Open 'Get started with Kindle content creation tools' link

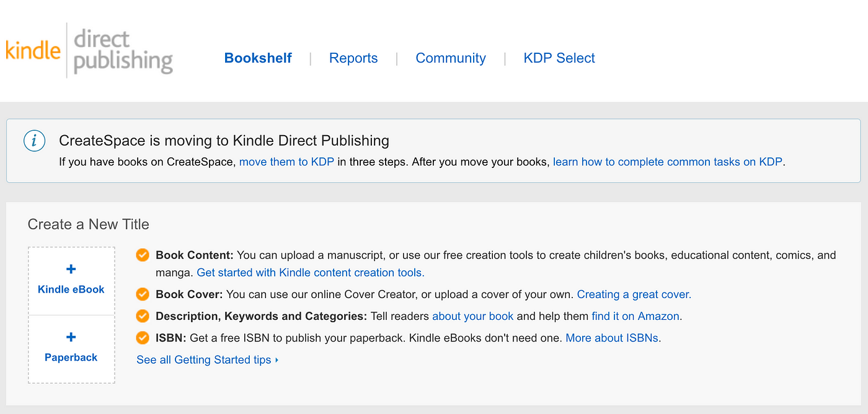coord(311,273)
